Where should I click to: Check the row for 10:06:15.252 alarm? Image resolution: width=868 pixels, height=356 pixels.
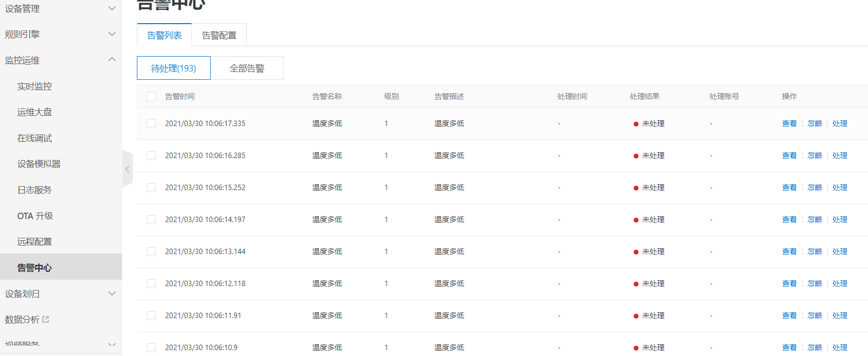coord(151,188)
